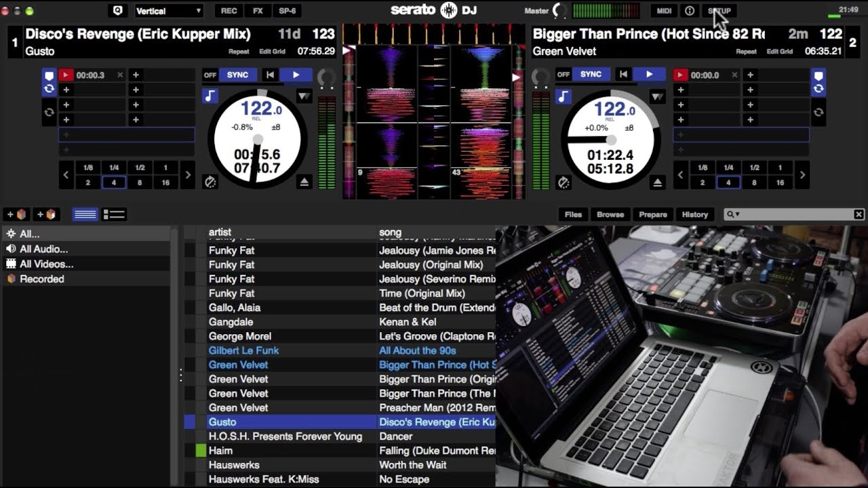Click Edit Grid on deck 2

pos(780,52)
